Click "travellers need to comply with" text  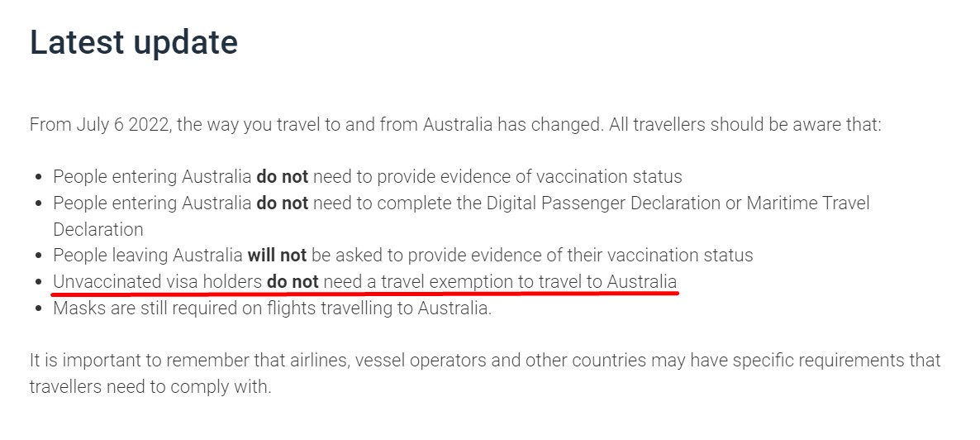click(x=150, y=387)
